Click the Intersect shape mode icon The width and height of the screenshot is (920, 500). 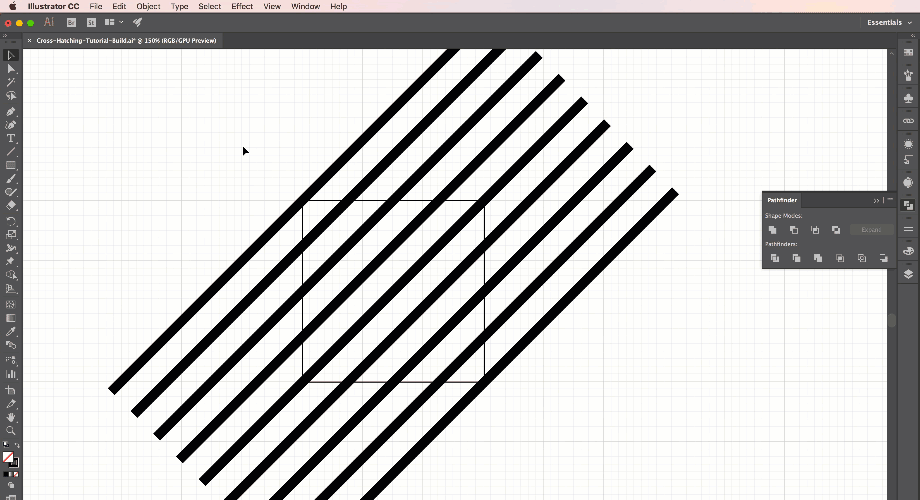click(815, 230)
